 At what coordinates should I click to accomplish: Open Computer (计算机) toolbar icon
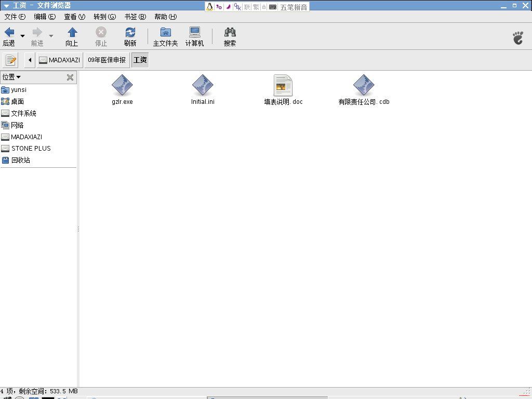tap(195, 33)
